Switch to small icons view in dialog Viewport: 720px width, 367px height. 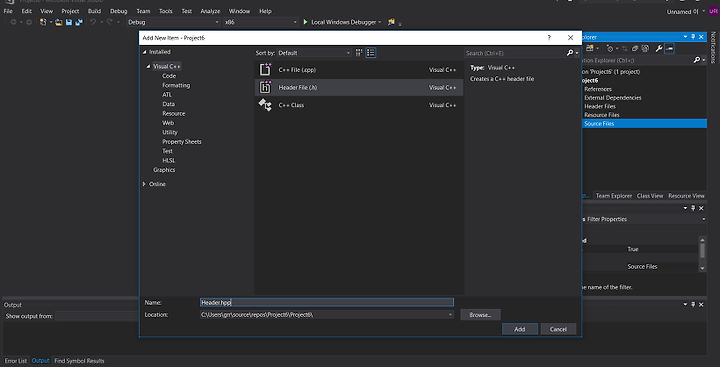point(359,53)
